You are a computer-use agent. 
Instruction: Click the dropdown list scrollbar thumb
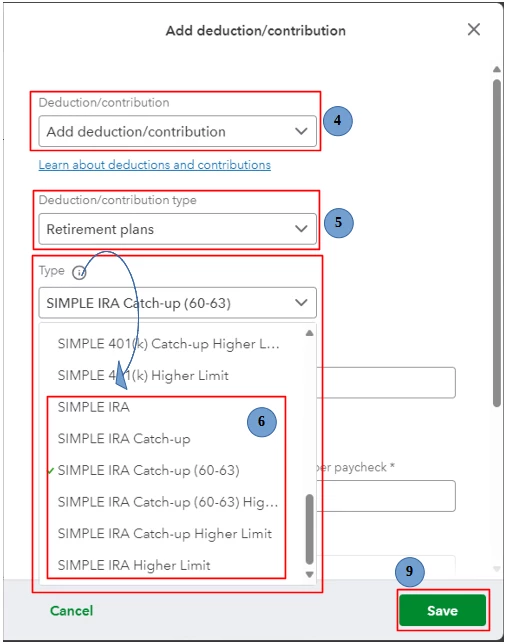point(310,529)
